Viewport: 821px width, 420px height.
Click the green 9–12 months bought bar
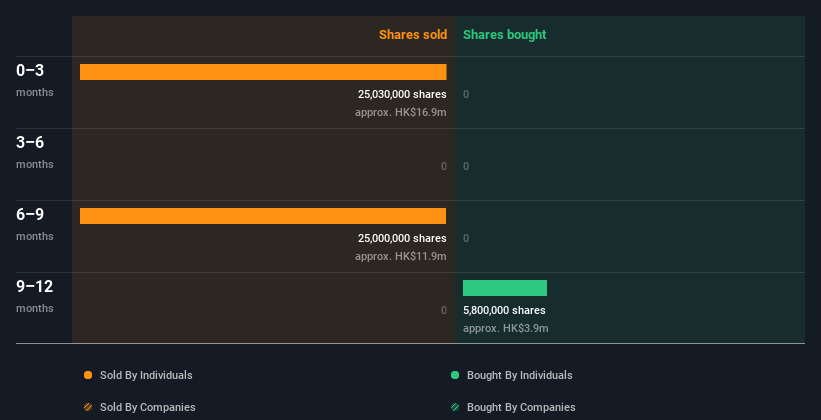point(505,288)
